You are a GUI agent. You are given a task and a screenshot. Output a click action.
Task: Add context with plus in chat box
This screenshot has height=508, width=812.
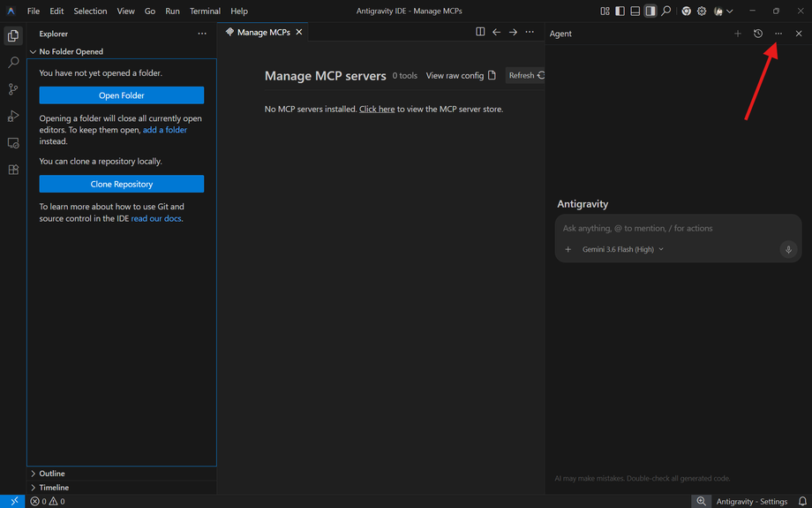point(568,249)
